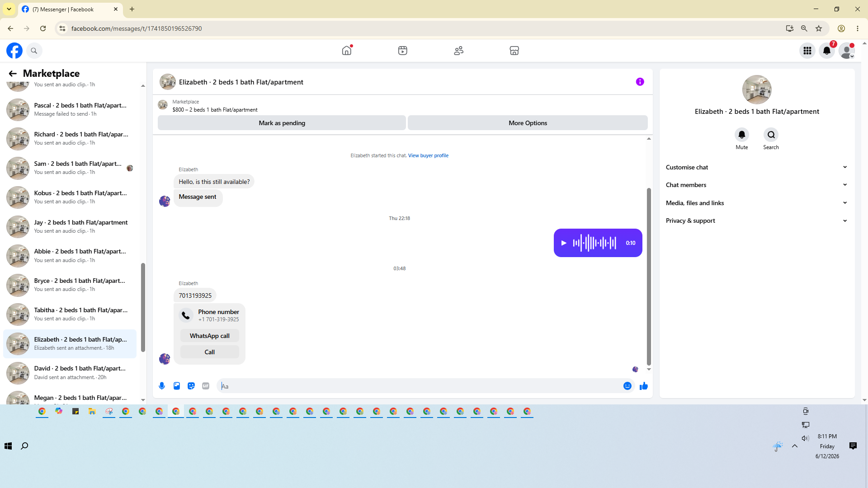Search within the conversation
The width and height of the screenshot is (868, 488).
(771, 135)
